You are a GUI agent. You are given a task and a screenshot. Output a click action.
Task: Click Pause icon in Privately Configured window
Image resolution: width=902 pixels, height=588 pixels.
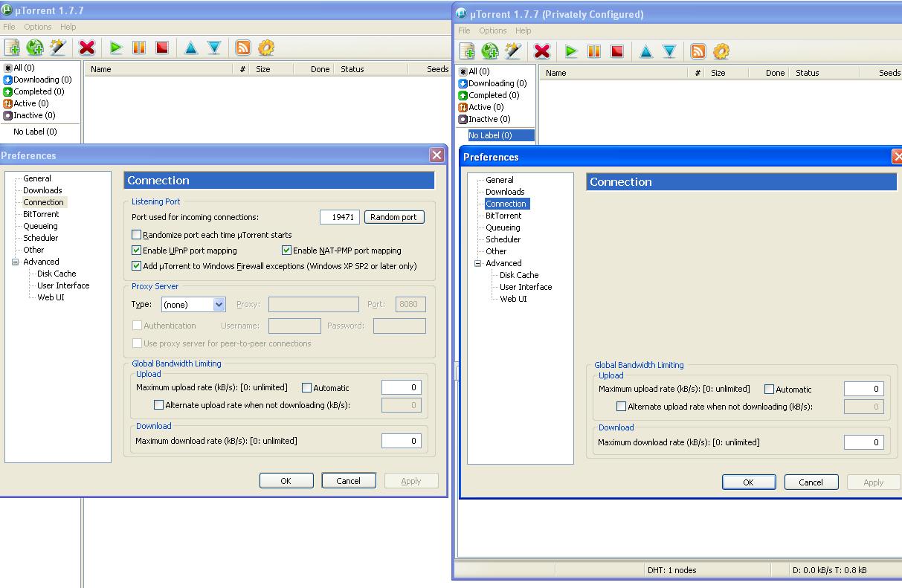pyautogui.click(x=594, y=51)
